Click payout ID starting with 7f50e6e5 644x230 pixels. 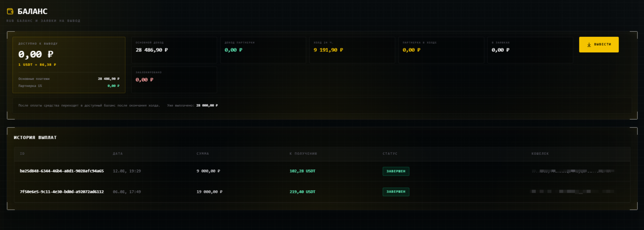coord(62,192)
